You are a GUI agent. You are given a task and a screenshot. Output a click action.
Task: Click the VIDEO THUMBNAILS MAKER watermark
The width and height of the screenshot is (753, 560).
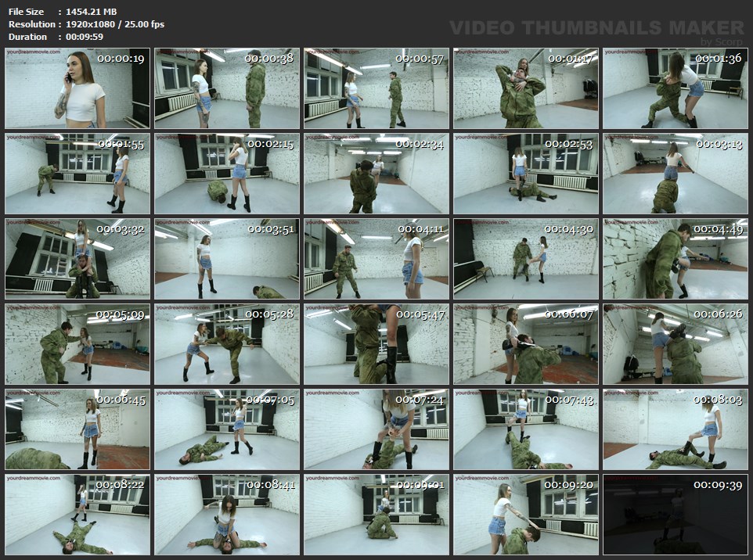[x=596, y=27]
